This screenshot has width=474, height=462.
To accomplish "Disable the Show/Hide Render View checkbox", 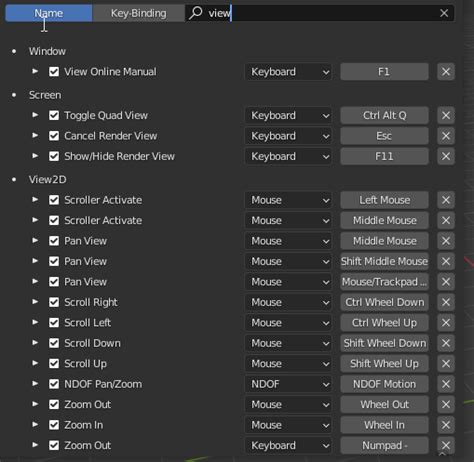I will 54,156.
